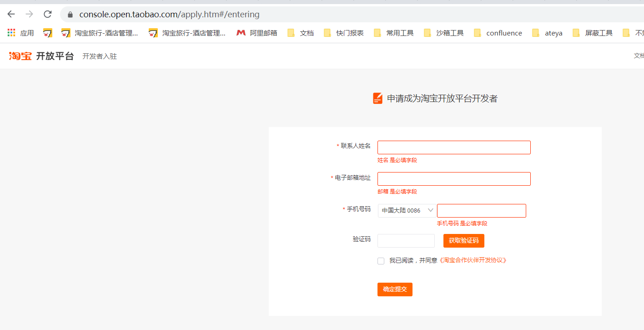
Task: Click the 验证码 field label
Action: 362,239
